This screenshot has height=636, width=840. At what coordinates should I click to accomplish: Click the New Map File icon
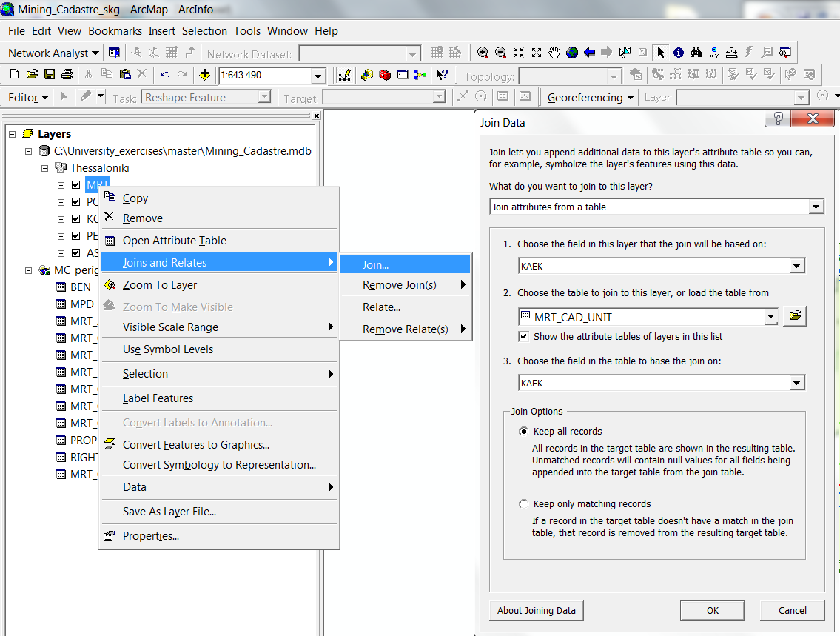15,75
